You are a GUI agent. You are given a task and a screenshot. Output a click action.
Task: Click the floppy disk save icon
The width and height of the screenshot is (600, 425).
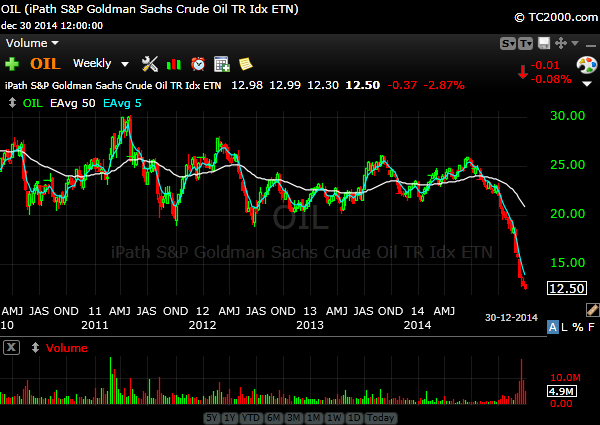544,43
